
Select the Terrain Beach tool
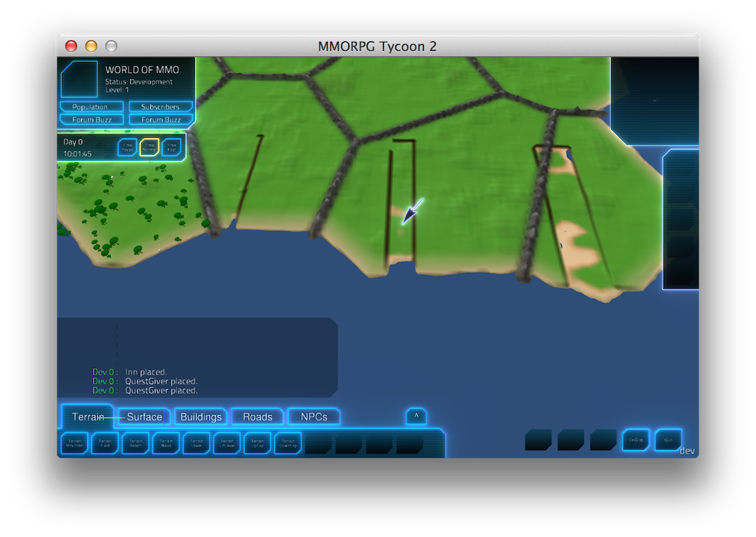pos(136,443)
